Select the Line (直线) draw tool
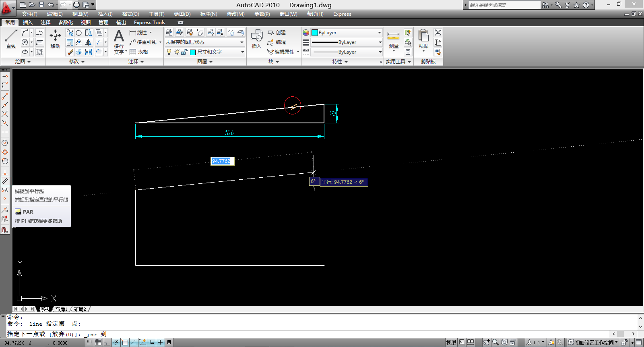The height and width of the screenshot is (347, 644). (11, 39)
